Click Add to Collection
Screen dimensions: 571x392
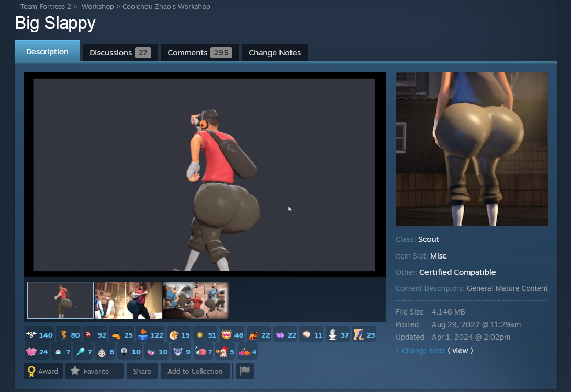coord(195,371)
